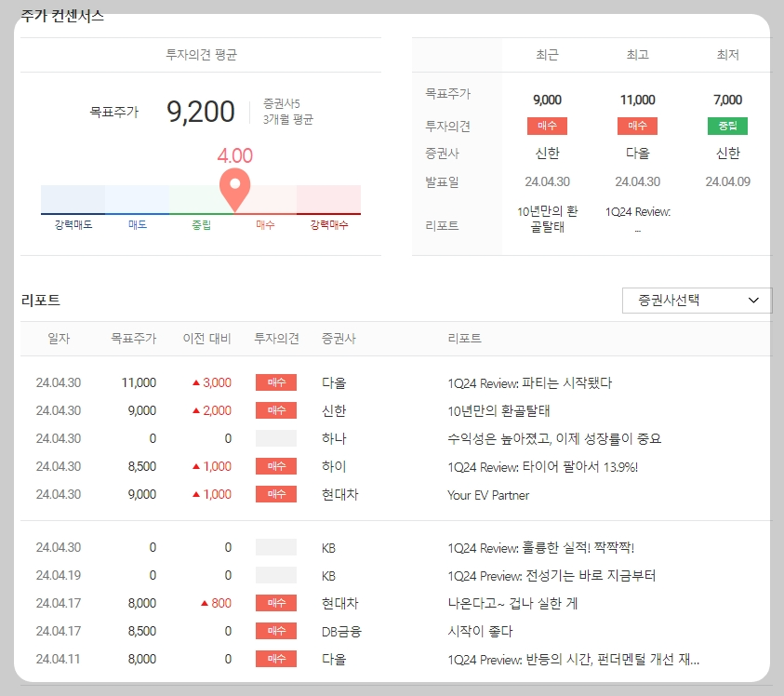Viewport: 784px width, 696px height.
Task: Click the 일자 column header
Action: [x=59, y=339]
